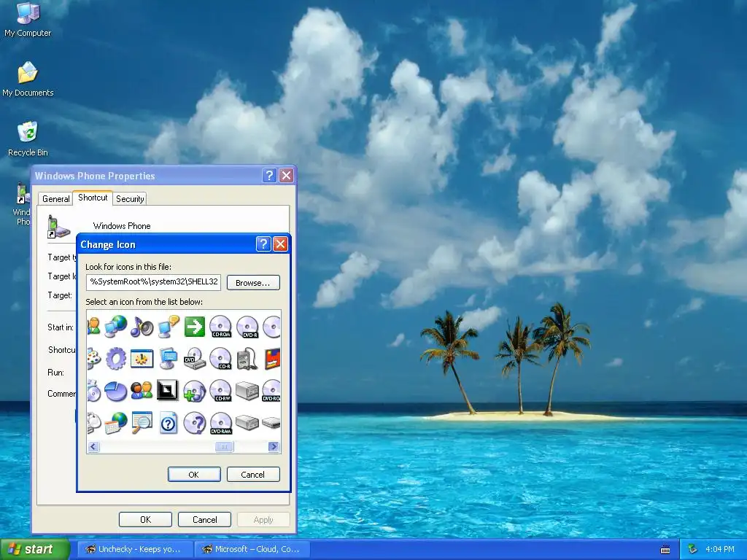747x560 pixels.
Task: Select the pie chart icon
Action: click(116, 391)
